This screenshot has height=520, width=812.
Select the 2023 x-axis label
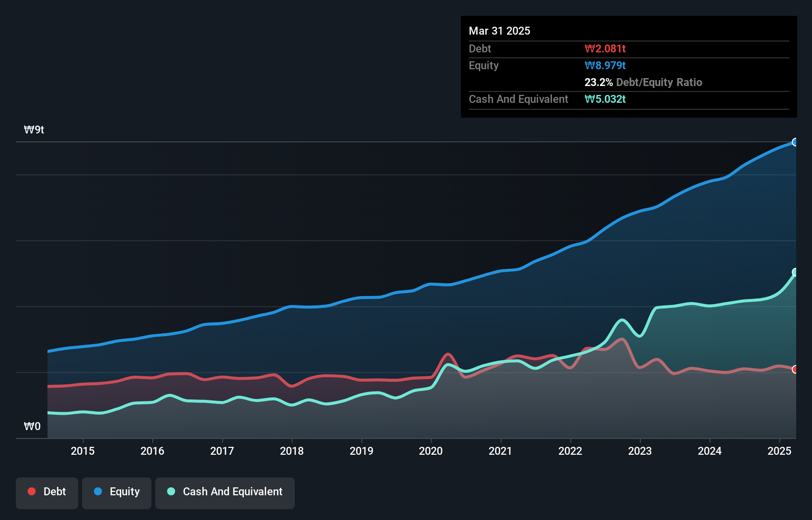(640, 451)
